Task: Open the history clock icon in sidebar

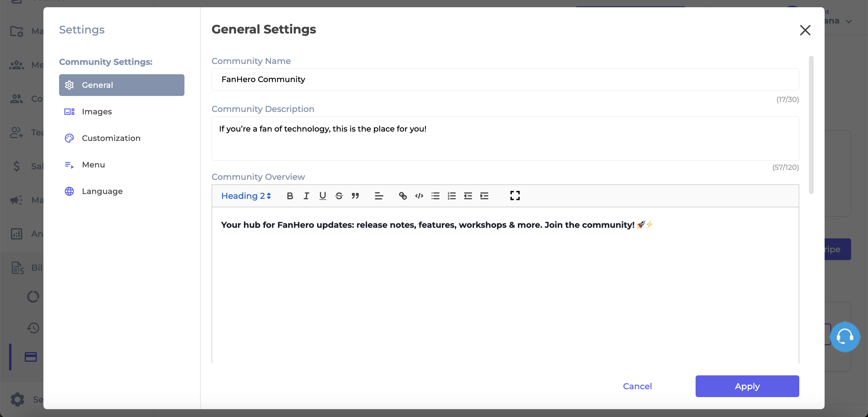Action: pos(33,328)
